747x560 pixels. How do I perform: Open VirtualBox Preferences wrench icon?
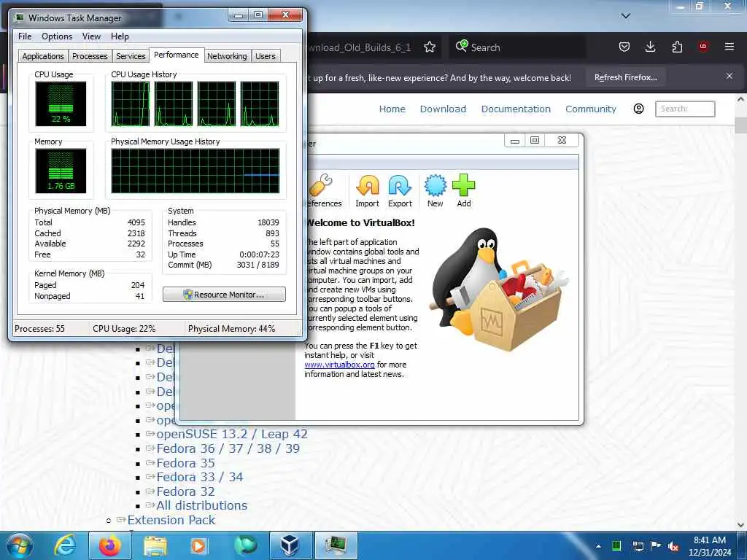tap(321, 186)
